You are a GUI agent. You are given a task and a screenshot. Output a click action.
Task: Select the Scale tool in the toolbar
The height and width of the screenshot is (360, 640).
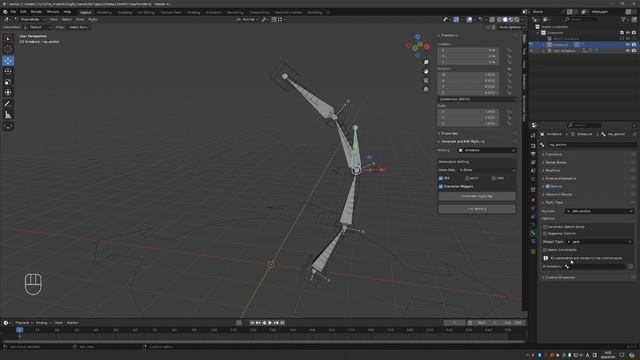[x=8, y=82]
